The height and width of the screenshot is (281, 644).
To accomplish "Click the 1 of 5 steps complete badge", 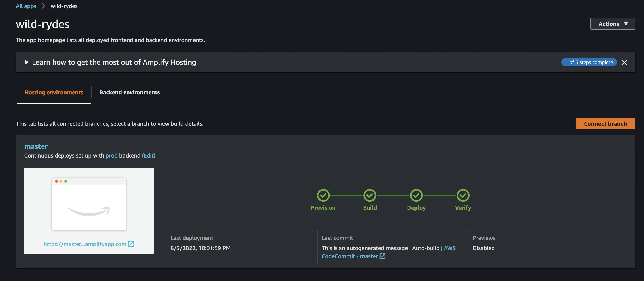I will tap(589, 62).
